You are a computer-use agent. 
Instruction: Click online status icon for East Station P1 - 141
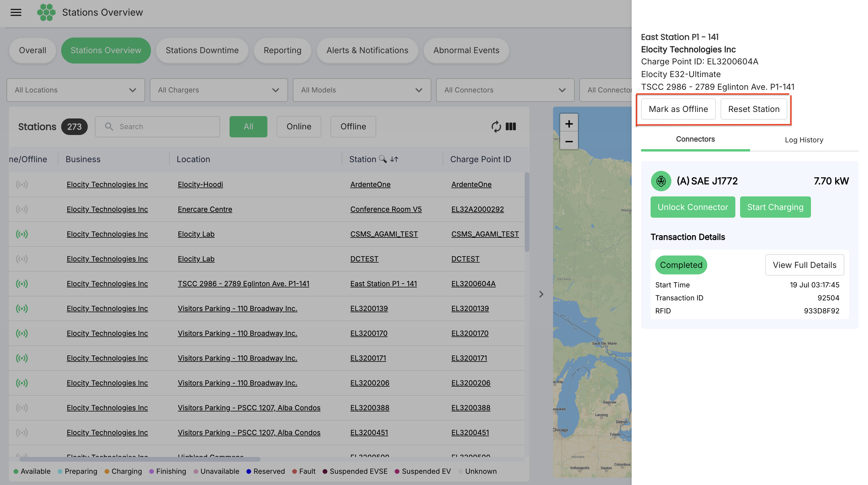tap(22, 284)
